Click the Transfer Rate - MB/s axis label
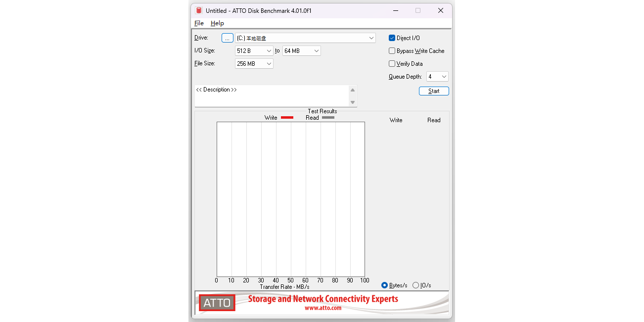This screenshot has width=644, height=322. point(284,287)
